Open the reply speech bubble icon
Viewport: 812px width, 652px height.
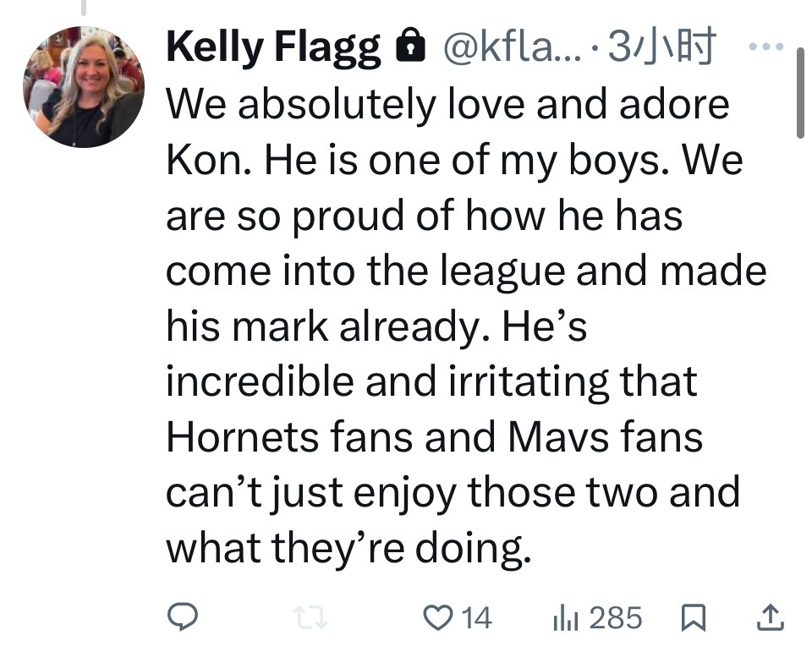click(x=182, y=617)
